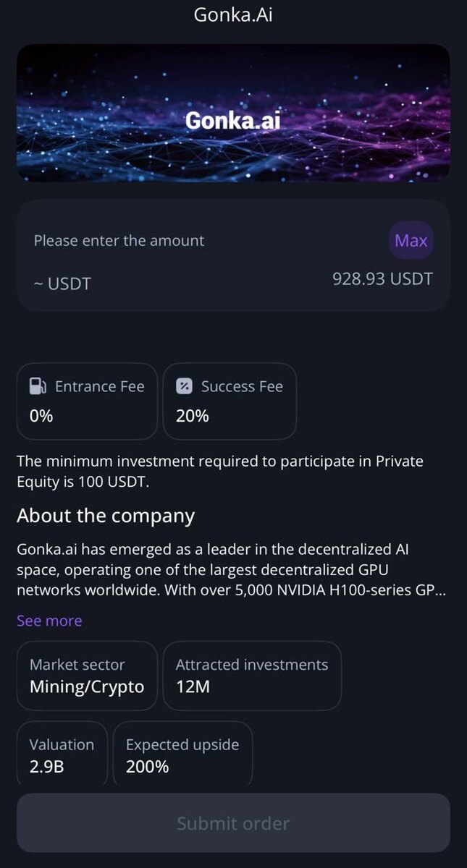Expand company description with See more
Screen dimensions: 467x868
click(x=49, y=621)
